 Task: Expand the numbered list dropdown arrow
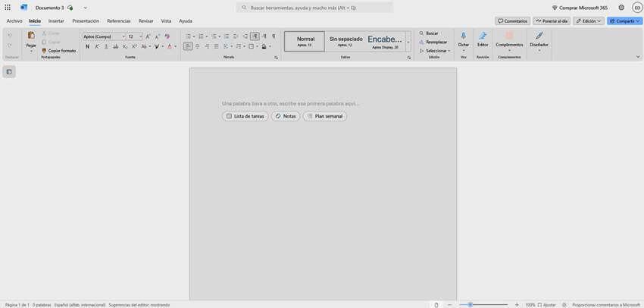[207, 36]
